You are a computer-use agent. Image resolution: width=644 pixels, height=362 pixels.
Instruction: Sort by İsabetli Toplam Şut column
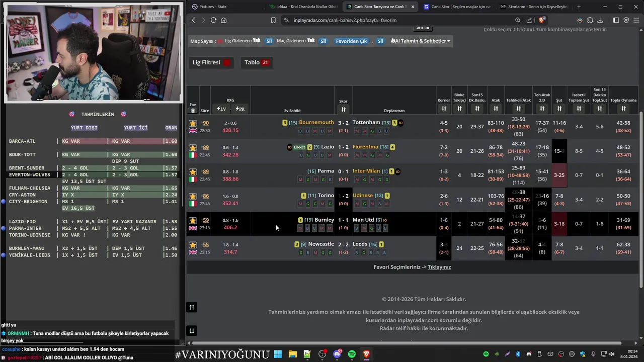click(579, 109)
